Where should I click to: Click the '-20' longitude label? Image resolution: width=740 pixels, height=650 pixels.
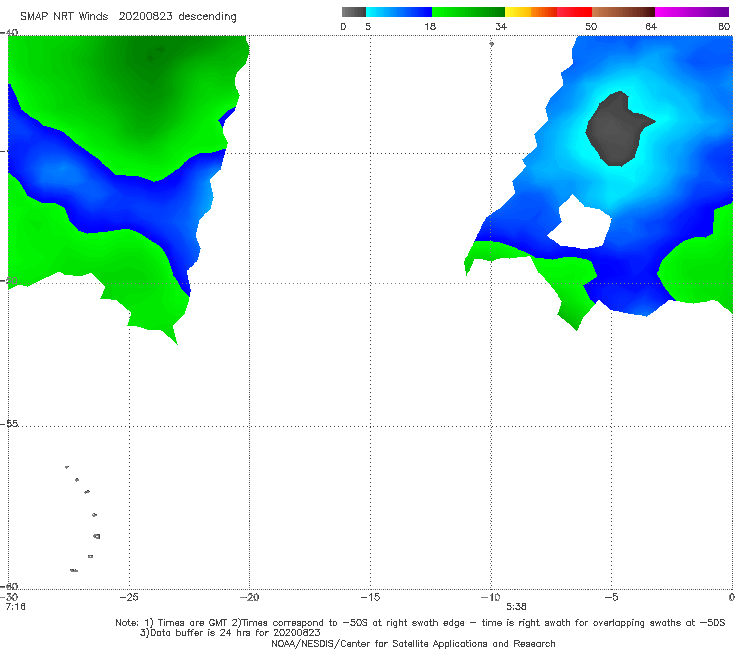pyautogui.click(x=249, y=597)
